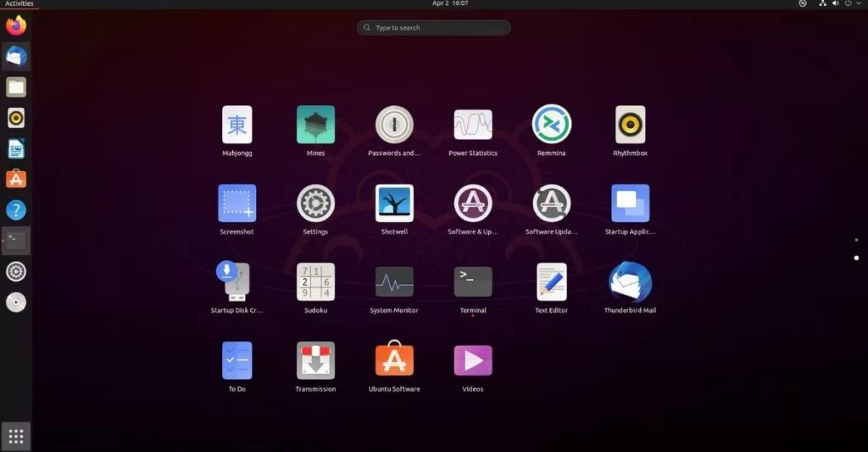
Task: Open the Sudoku game
Action: [315, 282]
